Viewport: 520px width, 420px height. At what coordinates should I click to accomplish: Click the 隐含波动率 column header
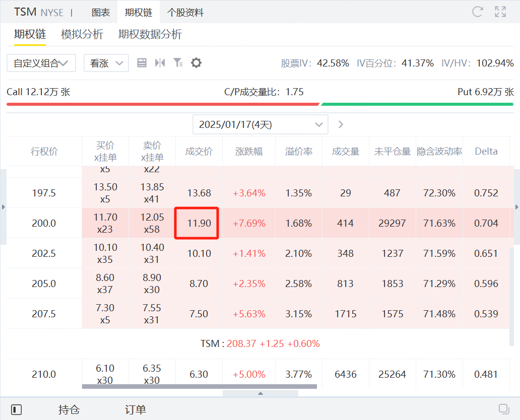pyautogui.click(x=439, y=152)
